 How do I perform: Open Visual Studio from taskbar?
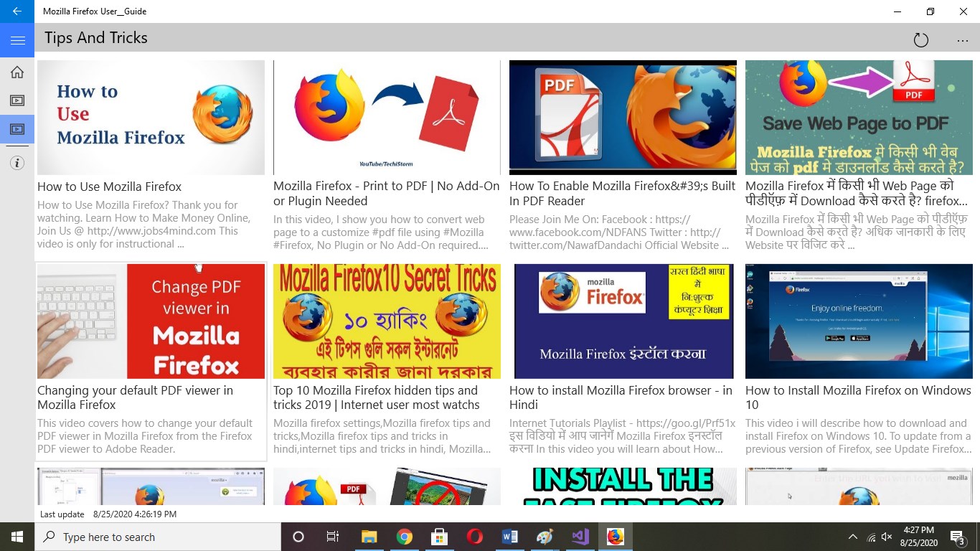(x=580, y=537)
